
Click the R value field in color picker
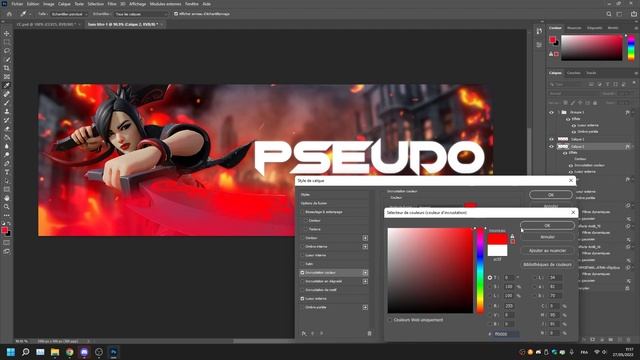click(x=509, y=306)
